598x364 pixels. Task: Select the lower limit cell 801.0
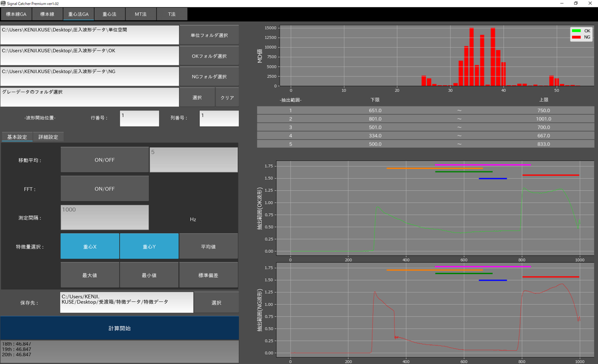click(375, 119)
